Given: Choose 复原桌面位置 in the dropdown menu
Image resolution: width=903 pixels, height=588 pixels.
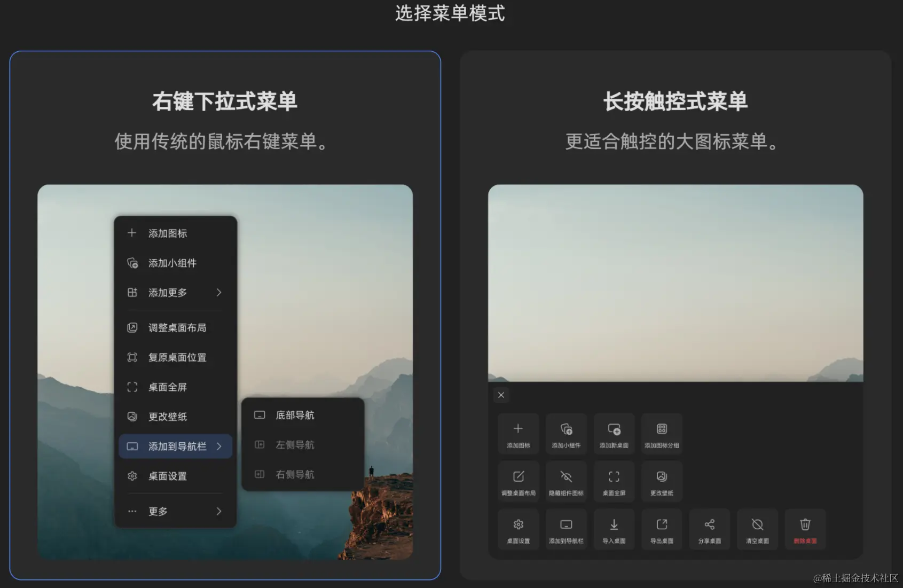Looking at the screenshot, I should (175, 357).
